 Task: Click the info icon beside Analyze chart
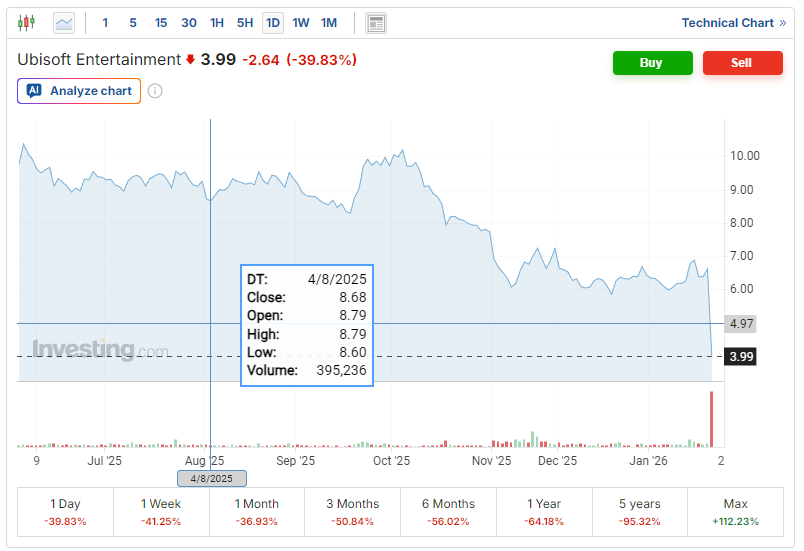[155, 91]
